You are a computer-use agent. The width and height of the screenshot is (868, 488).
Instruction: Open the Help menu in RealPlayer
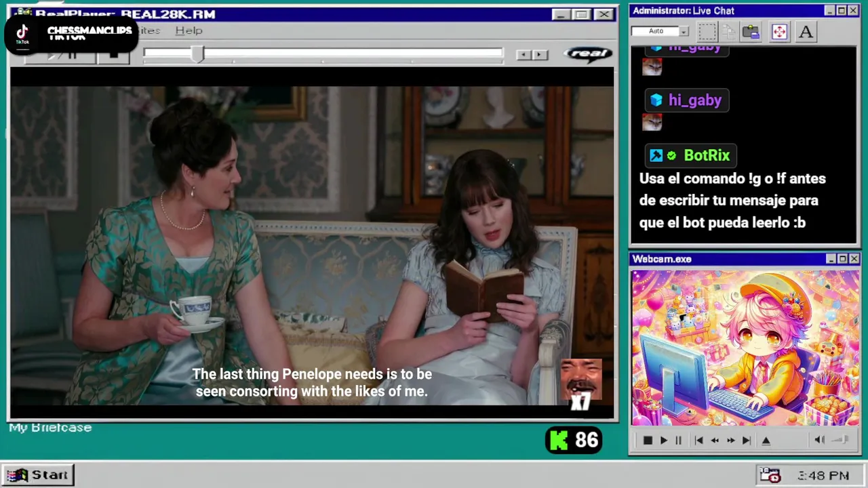click(189, 30)
